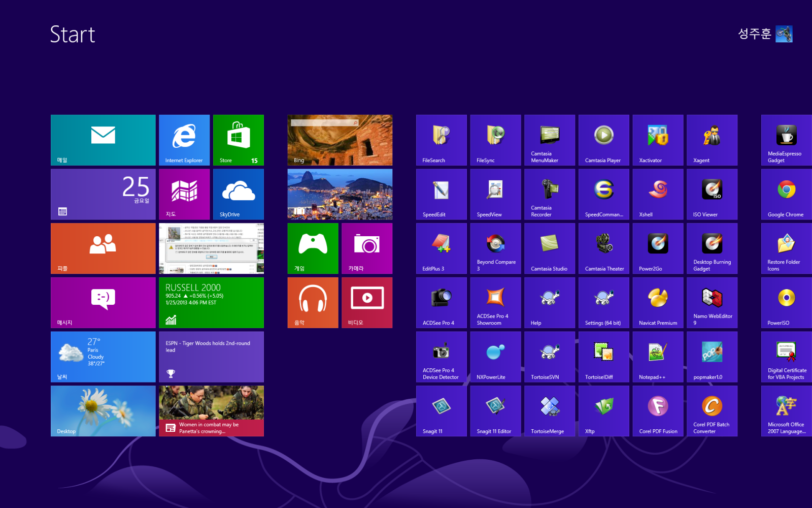Open ISO Viewer
The height and width of the screenshot is (508, 812).
(x=712, y=195)
